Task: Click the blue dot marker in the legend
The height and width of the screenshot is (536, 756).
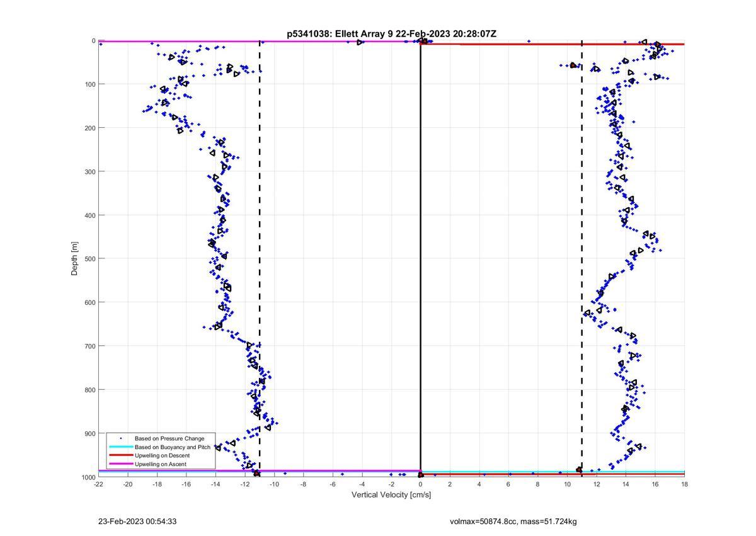Action: [x=120, y=438]
